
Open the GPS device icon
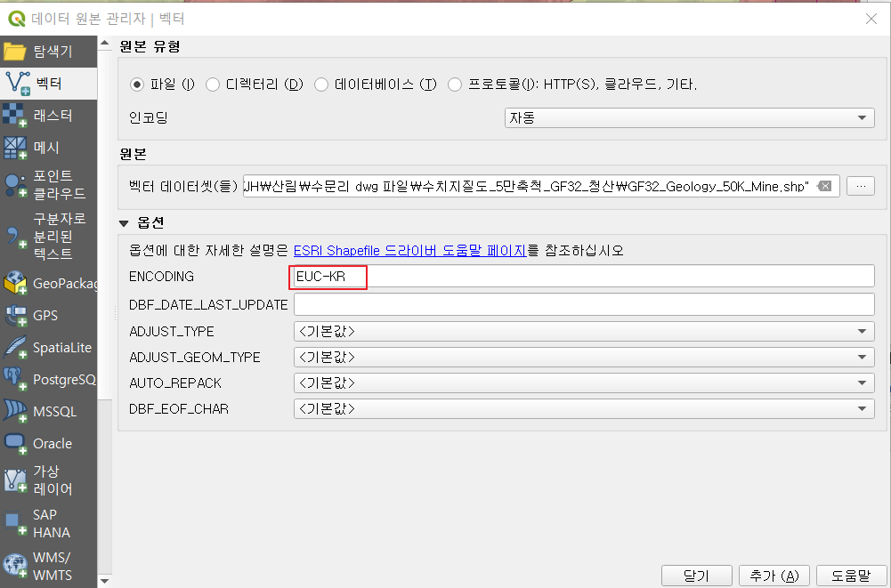pyautogui.click(x=14, y=315)
